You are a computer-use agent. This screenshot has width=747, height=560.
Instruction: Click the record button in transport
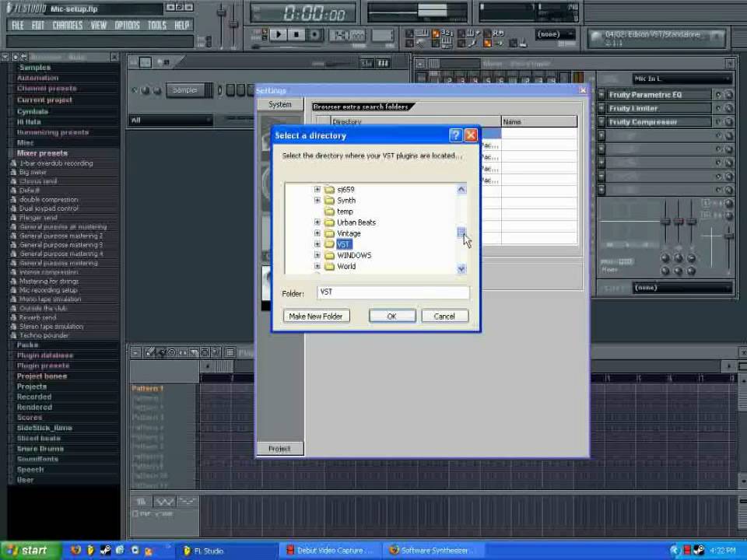pyautogui.click(x=314, y=35)
